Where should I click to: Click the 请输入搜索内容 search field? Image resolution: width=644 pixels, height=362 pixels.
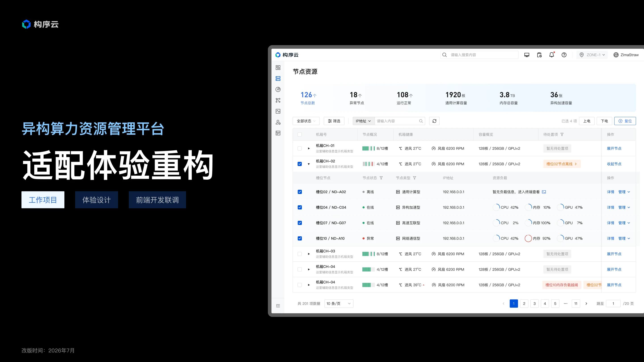tap(479, 55)
